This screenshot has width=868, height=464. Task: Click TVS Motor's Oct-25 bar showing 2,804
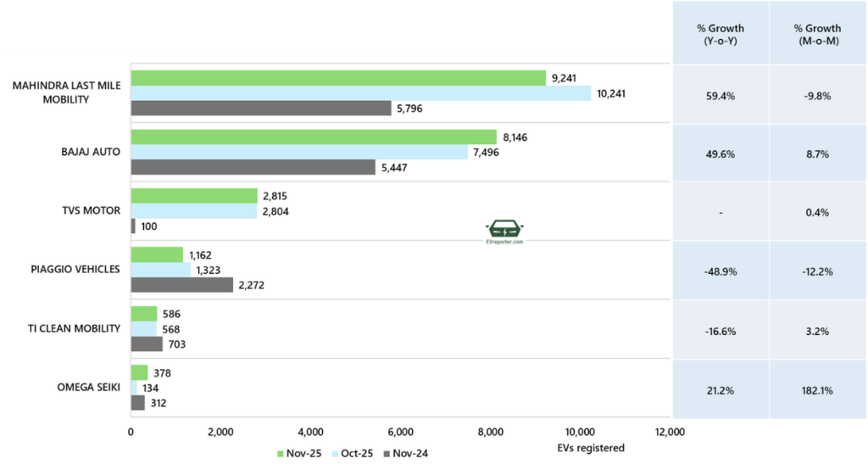193,211
